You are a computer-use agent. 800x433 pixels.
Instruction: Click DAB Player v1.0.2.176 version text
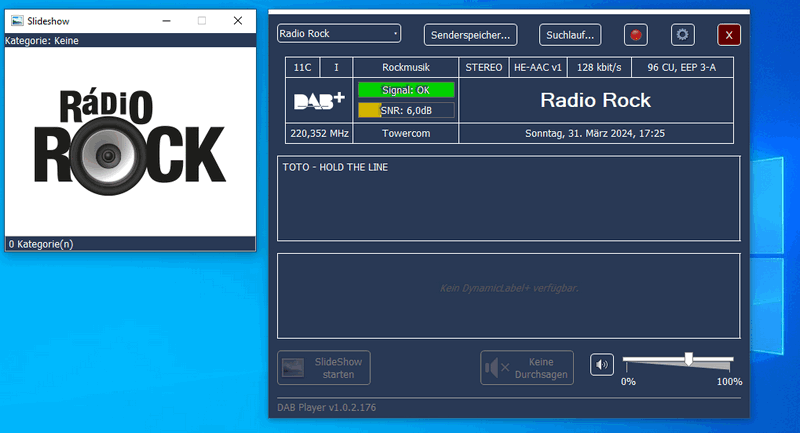pyautogui.click(x=327, y=407)
